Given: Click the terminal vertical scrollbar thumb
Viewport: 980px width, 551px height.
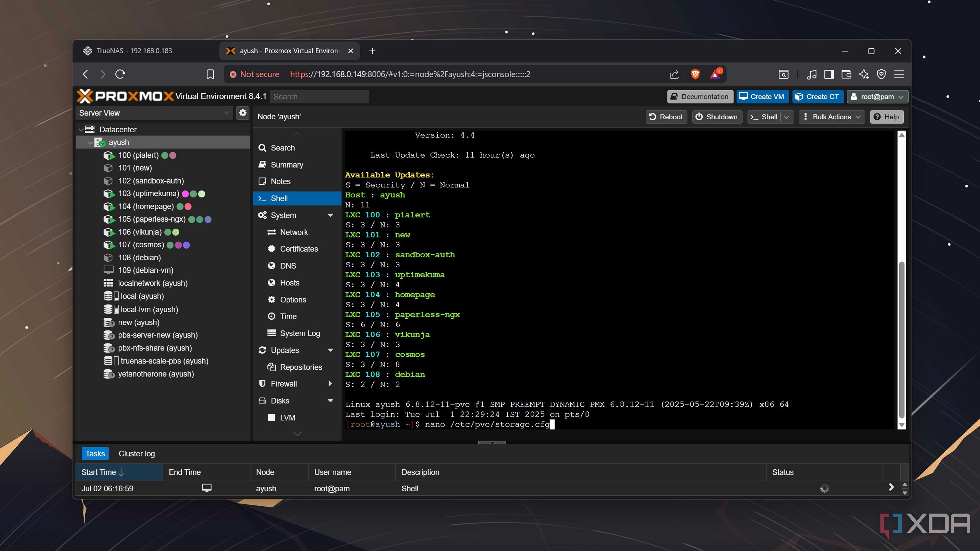Looking at the screenshot, I should [901, 340].
